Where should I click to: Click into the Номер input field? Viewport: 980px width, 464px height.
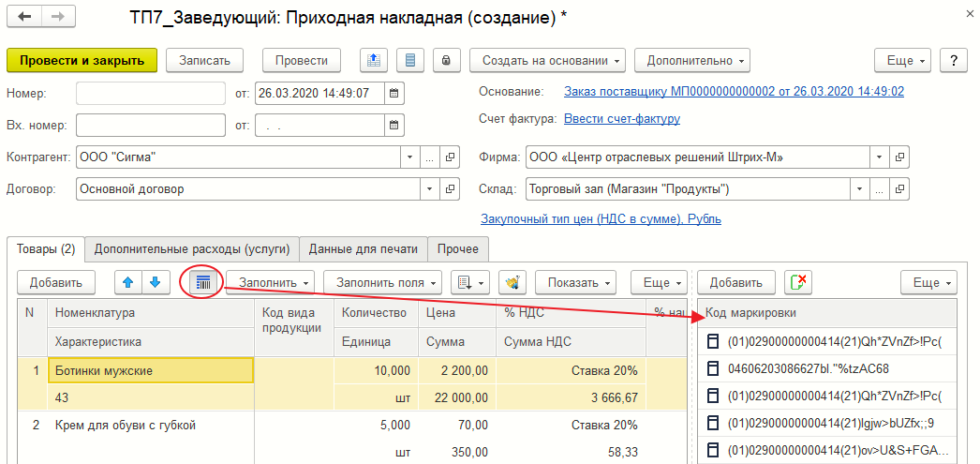point(150,93)
